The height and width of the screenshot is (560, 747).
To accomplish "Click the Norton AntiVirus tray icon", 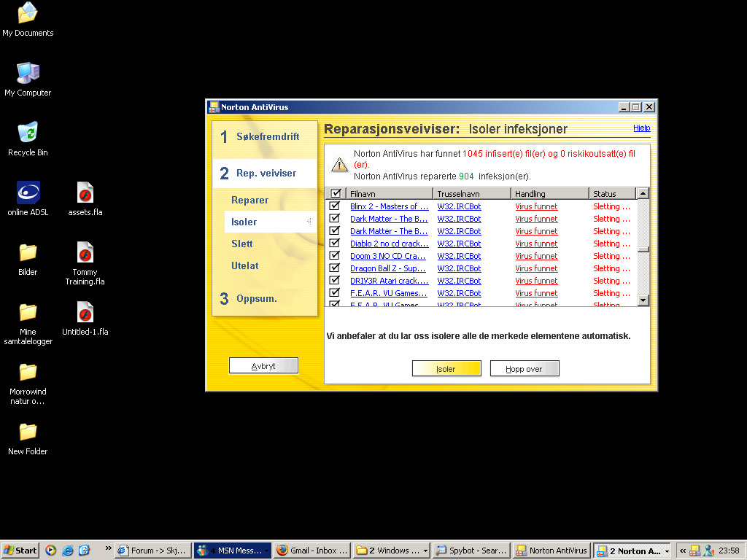I will coord(695,551).
